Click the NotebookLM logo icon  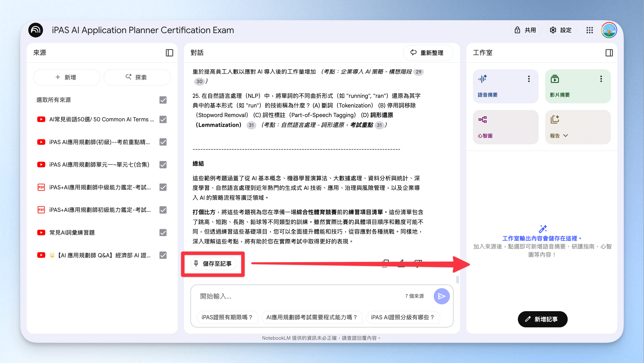click(36, 30)
